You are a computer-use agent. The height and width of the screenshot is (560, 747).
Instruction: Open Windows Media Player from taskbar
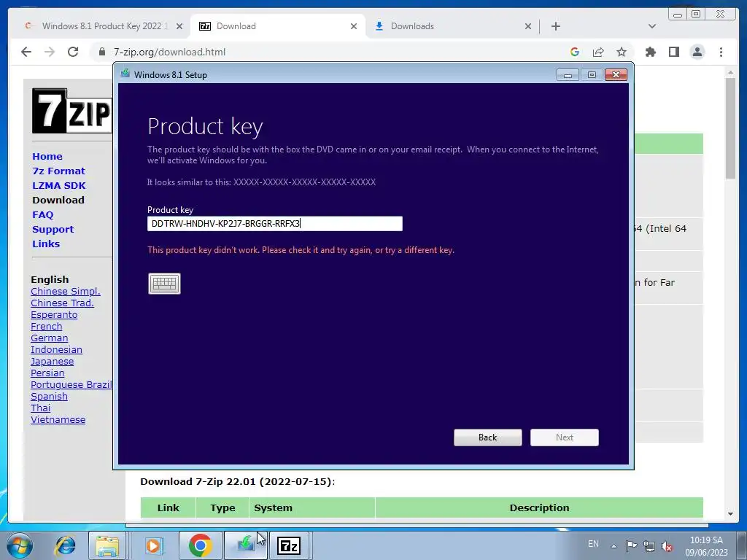pyautogui.click(x=153, y=545)
